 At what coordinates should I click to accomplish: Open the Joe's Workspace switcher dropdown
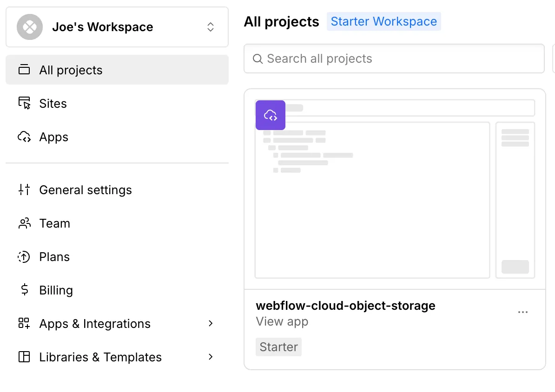click(x=117, y=27)
